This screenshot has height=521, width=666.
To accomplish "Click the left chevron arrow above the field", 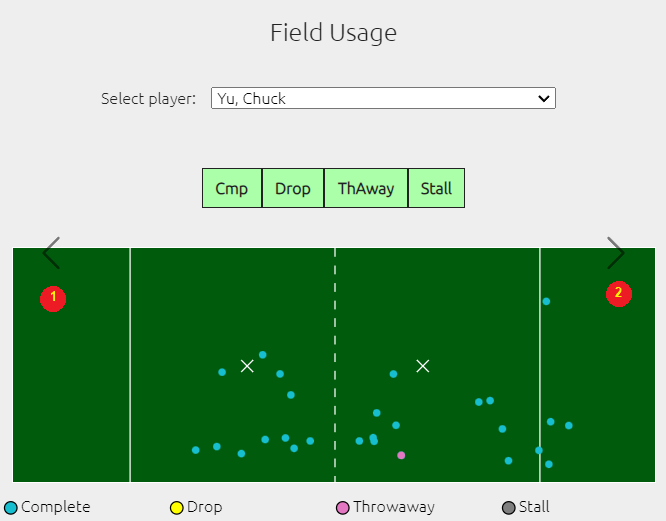I will (51, 253).
